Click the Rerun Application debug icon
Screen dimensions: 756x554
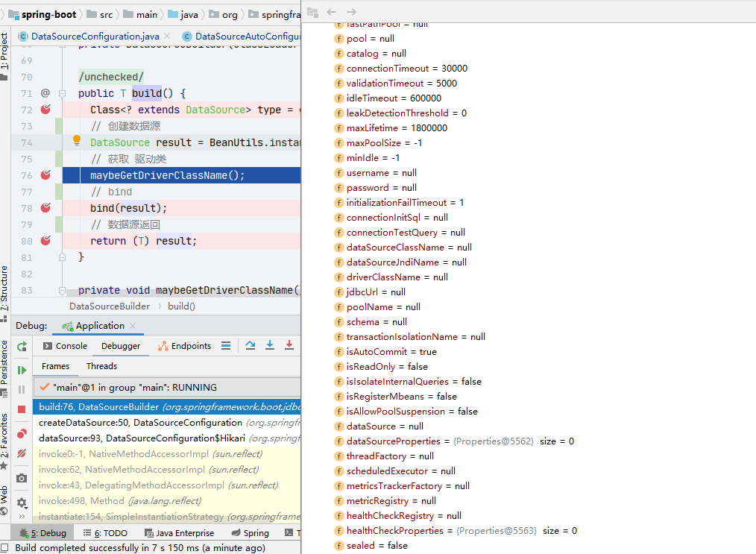(22, 346)
